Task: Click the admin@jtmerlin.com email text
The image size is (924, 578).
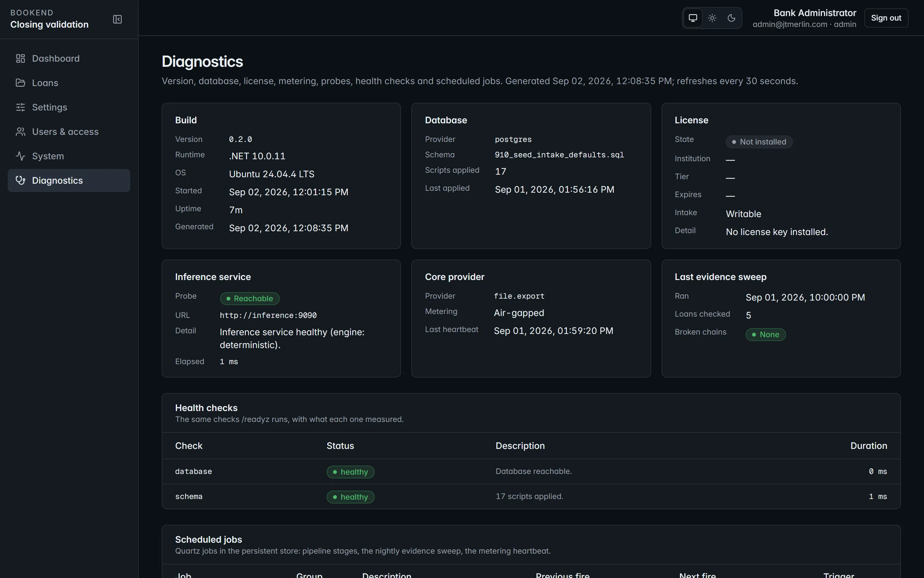Action: 790,24
